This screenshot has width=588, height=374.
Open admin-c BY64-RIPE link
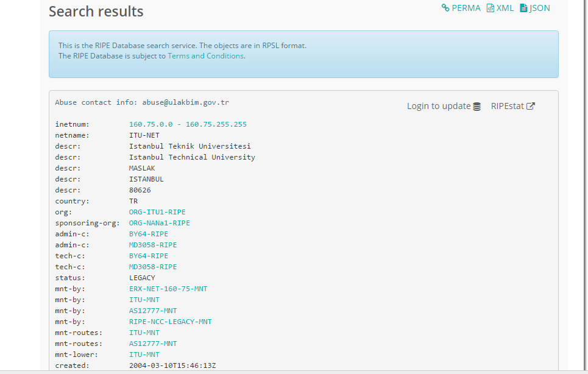coord(149,234)
